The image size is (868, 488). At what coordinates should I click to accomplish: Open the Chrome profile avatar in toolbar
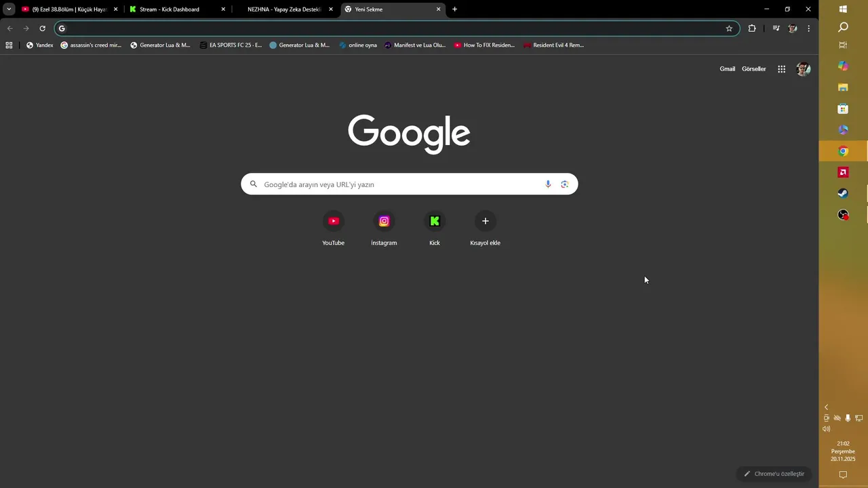tap(793, 28)
